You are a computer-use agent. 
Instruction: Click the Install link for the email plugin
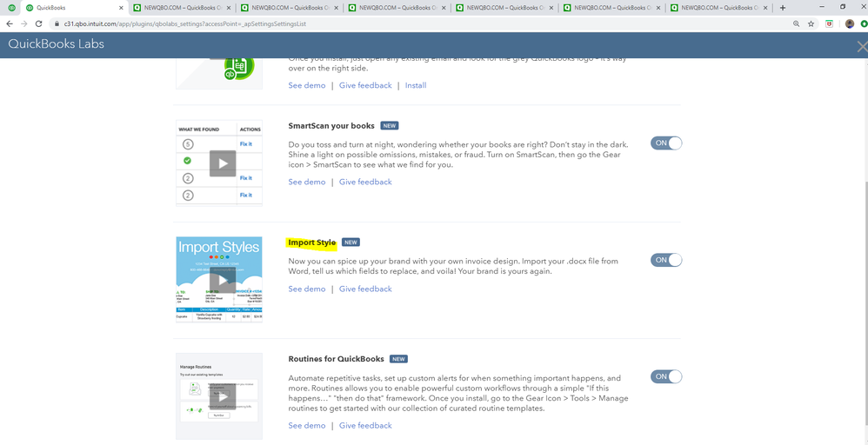point(416,85)
